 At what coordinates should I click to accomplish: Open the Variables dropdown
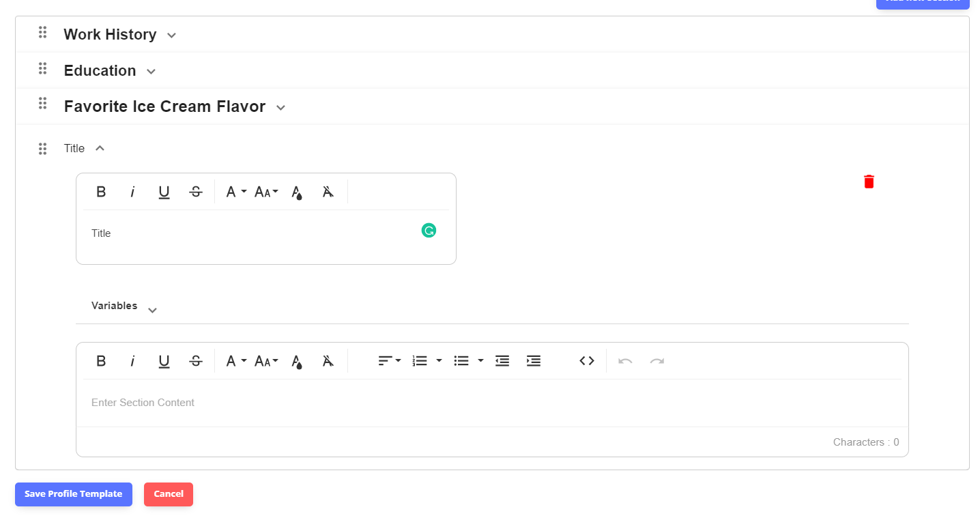(125, 306)
